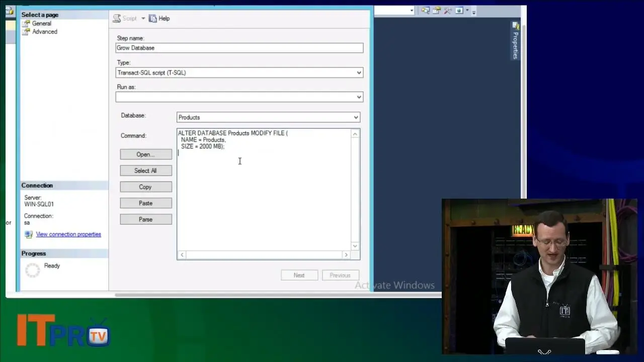Click the Previous button
This screenshot has width=644, height=362.
[340, 275]
